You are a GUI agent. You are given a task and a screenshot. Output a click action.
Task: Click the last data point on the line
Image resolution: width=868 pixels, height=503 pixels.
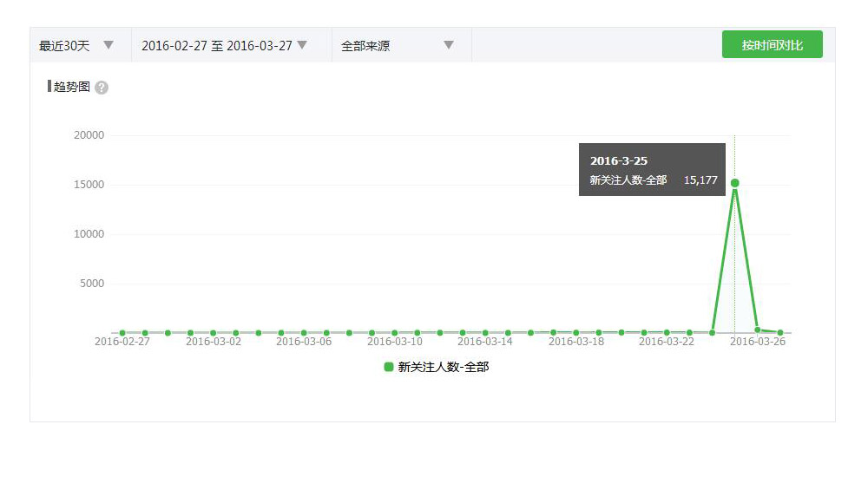point(780,332)
